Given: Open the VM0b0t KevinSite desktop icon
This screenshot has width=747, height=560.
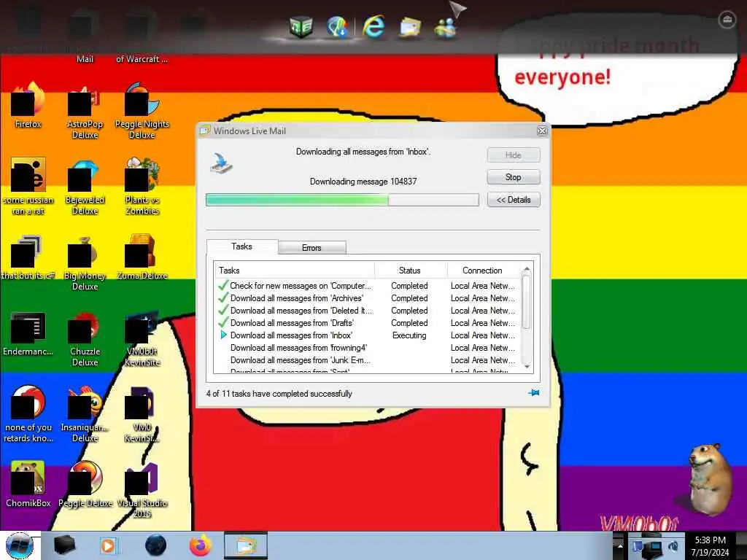Looking at the screenshot, I should [142, 339].
